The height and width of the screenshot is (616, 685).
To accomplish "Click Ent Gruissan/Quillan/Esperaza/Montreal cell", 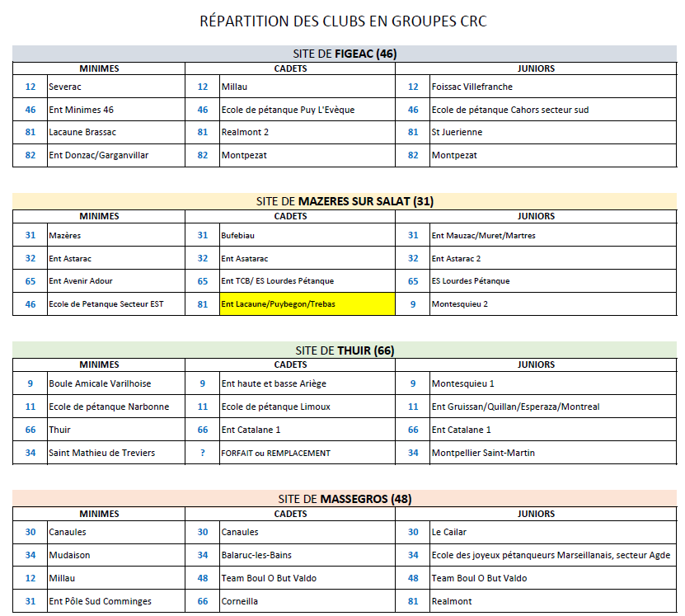I will (553, 407).
